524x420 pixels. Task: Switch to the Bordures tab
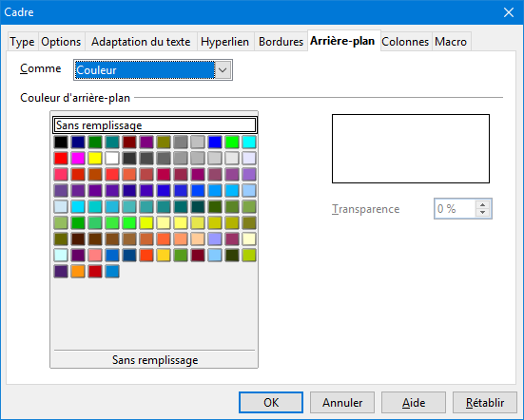pos(281,42)
